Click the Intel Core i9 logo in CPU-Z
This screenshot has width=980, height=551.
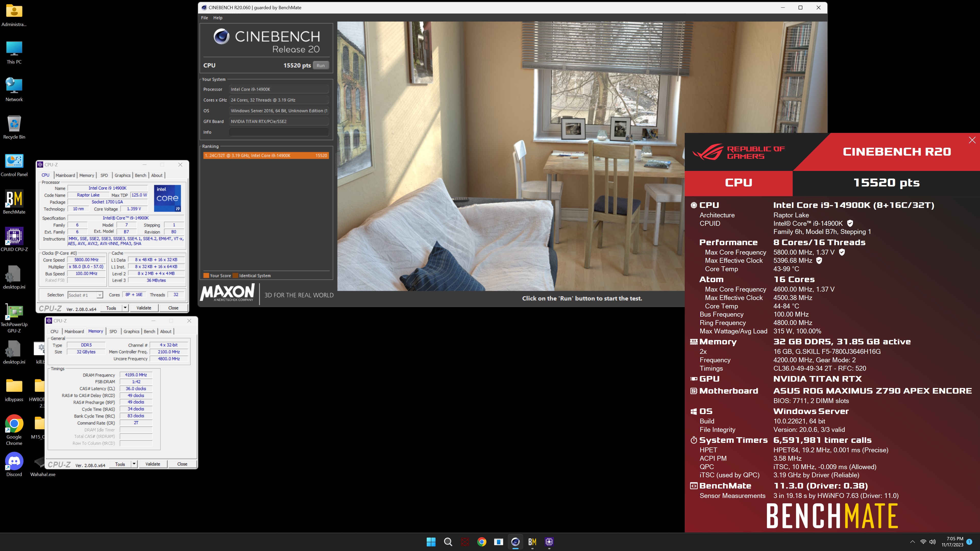167,198
